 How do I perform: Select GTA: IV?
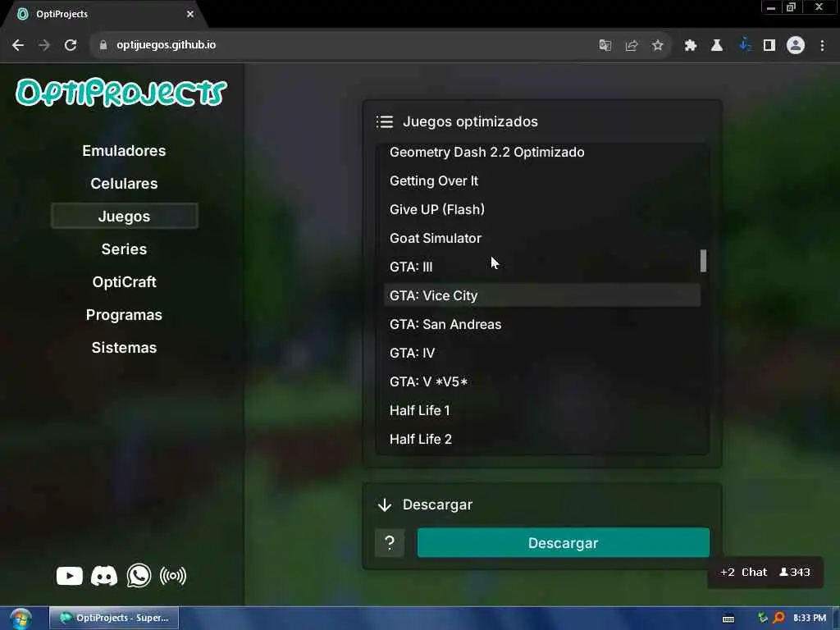click(x=542, y=353)
